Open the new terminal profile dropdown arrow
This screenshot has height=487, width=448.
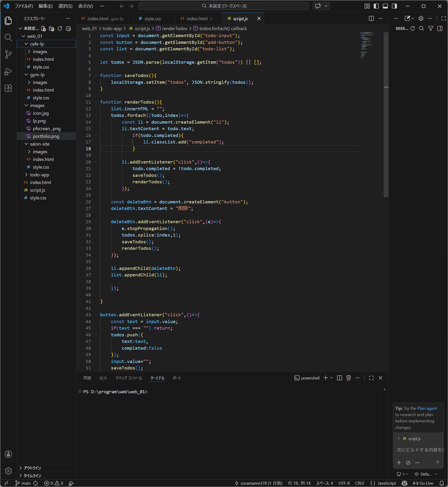pos(331,378)
